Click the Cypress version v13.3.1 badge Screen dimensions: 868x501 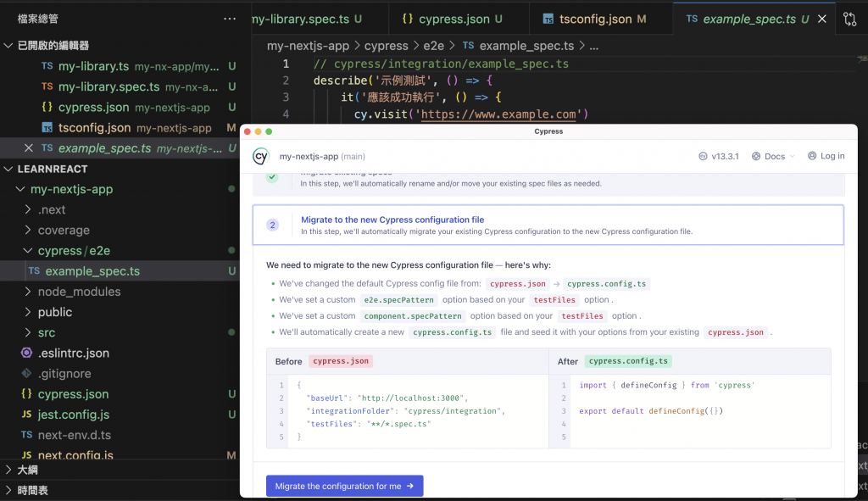(x=719, y=156)
